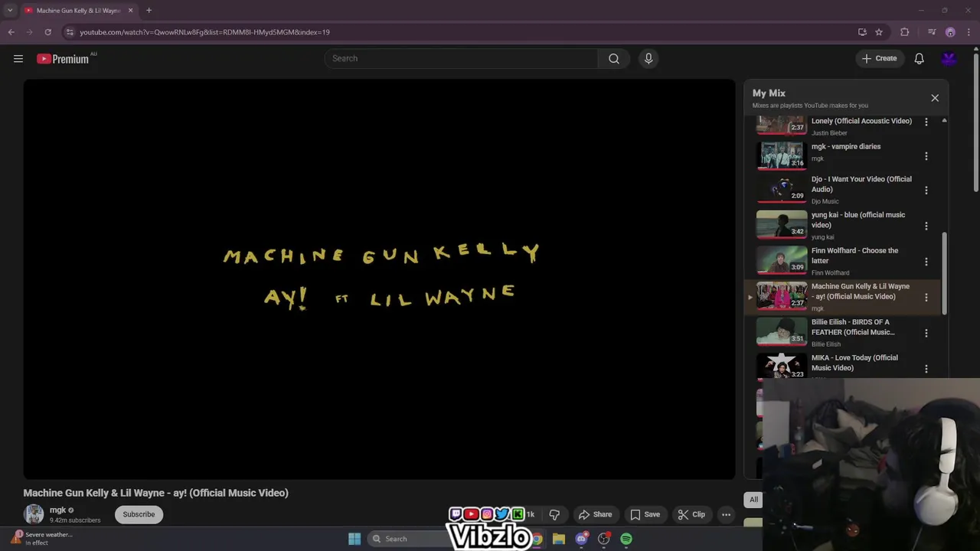Image resolution: width=980 pixels, height=551 pixels.
Task: Click video title below the player
Action: tap(156, 493)
